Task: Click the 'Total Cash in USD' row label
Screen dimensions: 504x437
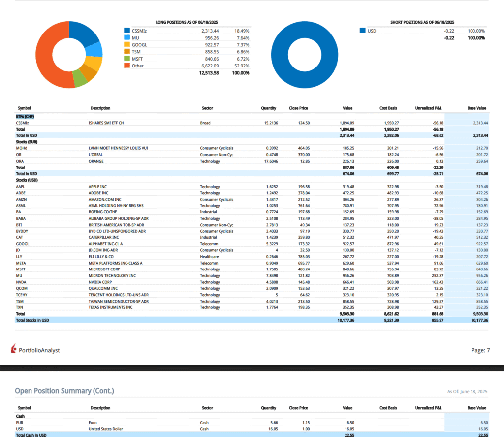Action: 31,435
